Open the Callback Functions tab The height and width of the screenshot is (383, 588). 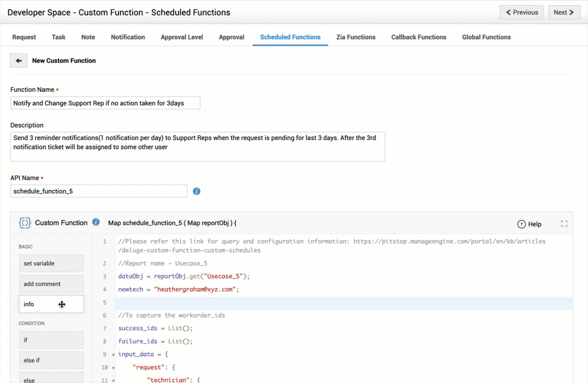click(x=418, y=37)
